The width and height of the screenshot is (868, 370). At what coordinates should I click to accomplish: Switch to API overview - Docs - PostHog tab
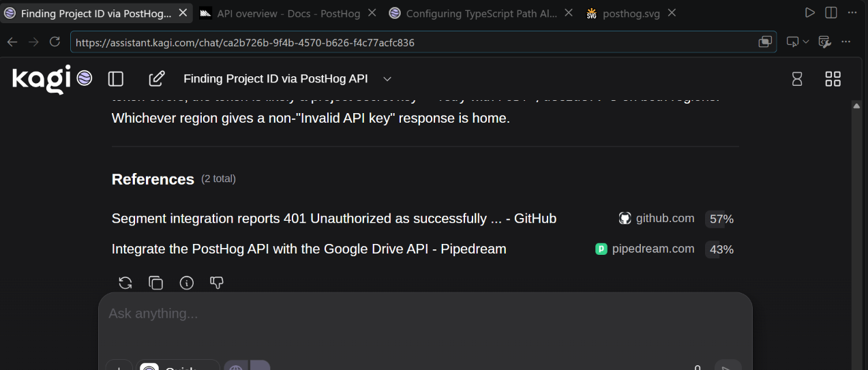pyautogui.click(x=282, y=13)
